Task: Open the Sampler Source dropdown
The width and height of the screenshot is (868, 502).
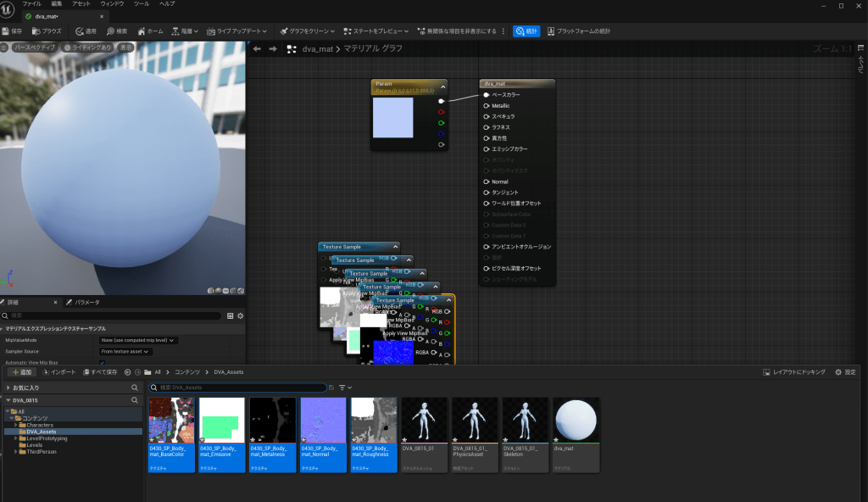Action: [x=125, y=351]
